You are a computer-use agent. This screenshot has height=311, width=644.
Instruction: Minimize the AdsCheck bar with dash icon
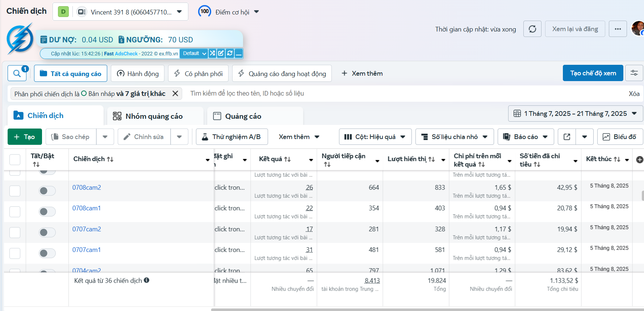pos(238,54)
